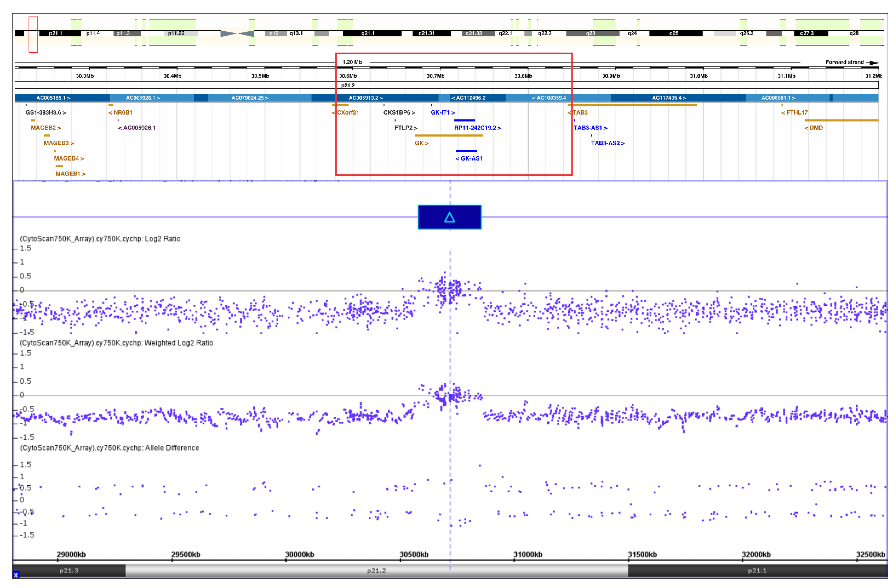Select the GK-IT1 transcript label
The height and width of the screenshot is (588, 895).
tap(443, 112)
